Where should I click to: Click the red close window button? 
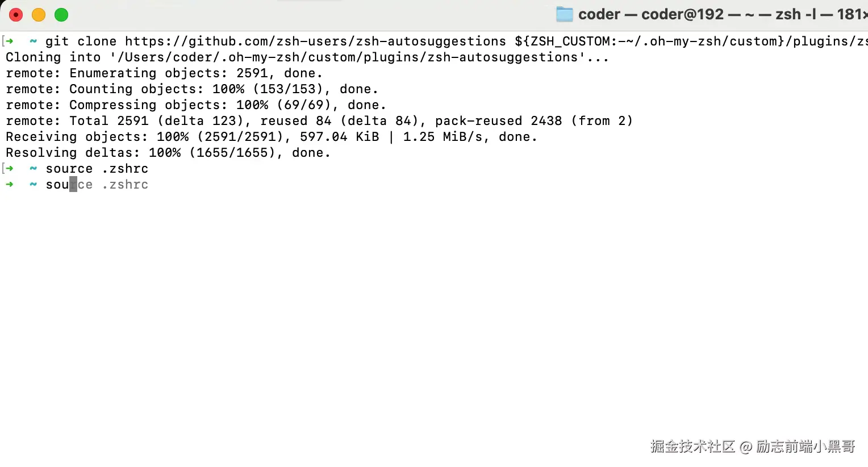(x=16, y=15)
